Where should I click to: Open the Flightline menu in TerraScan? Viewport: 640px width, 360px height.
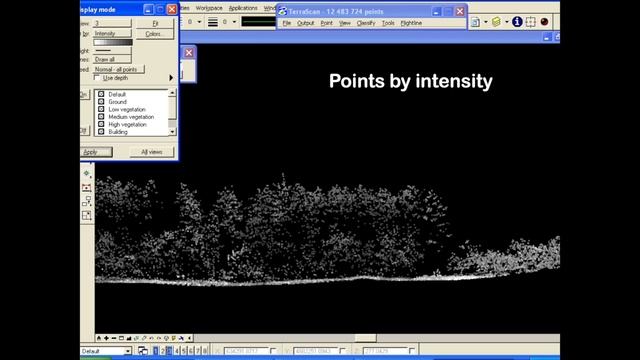[411, 23]
